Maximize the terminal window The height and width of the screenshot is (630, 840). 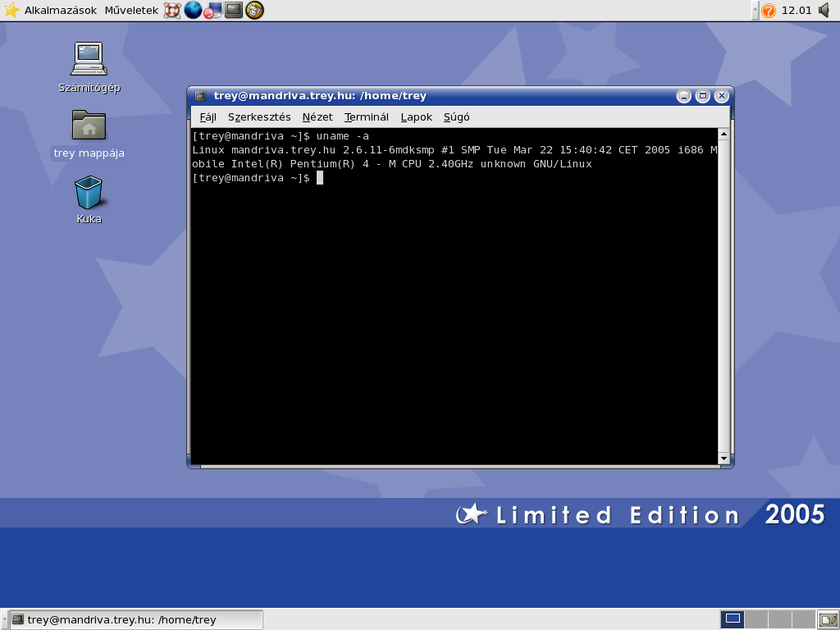(702, 96)
